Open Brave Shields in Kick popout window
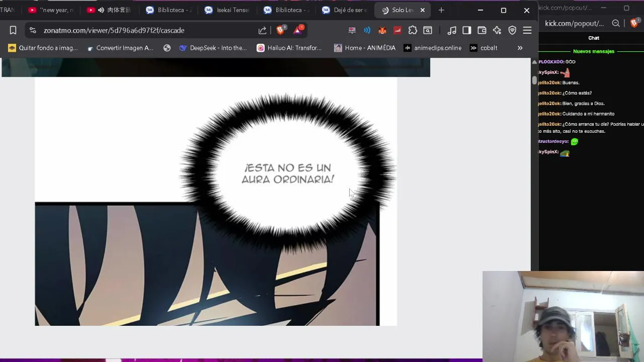The image size is (644, 362). click(x=634, y=23)
